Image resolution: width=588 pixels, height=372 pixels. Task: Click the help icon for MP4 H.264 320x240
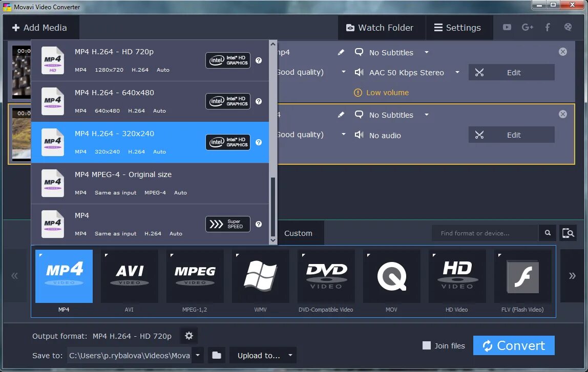click(259, 142)
